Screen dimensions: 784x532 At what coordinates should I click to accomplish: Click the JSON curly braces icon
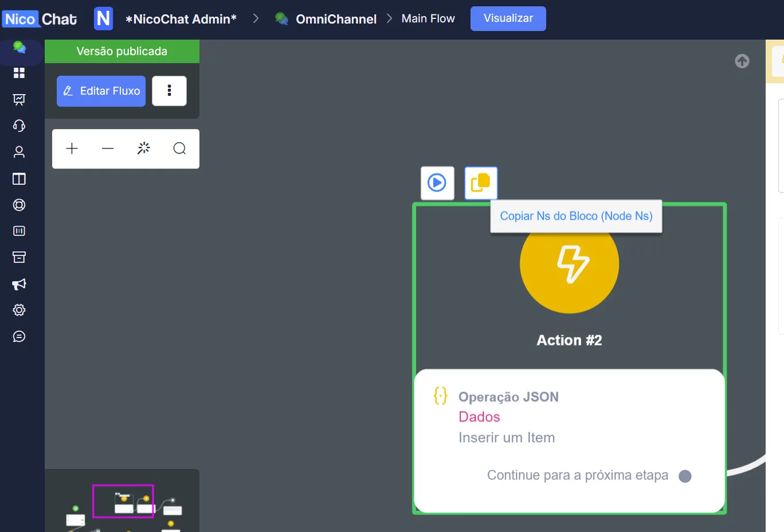(440, 396)
